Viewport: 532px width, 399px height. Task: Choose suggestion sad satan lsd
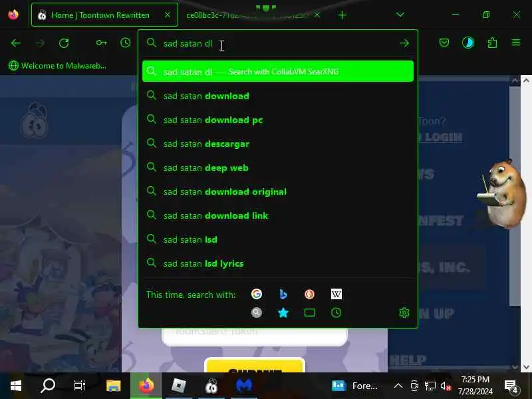click(x=278, y=239)
